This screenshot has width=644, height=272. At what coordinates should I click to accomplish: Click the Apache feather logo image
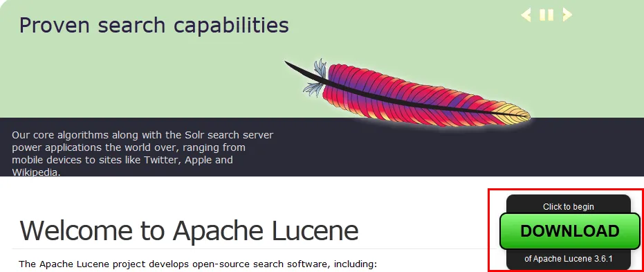[407, 93]
